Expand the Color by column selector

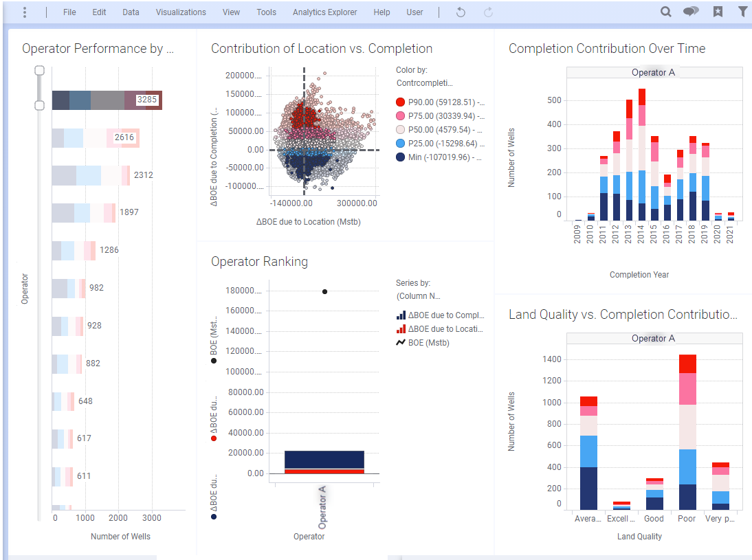point(424,82)
